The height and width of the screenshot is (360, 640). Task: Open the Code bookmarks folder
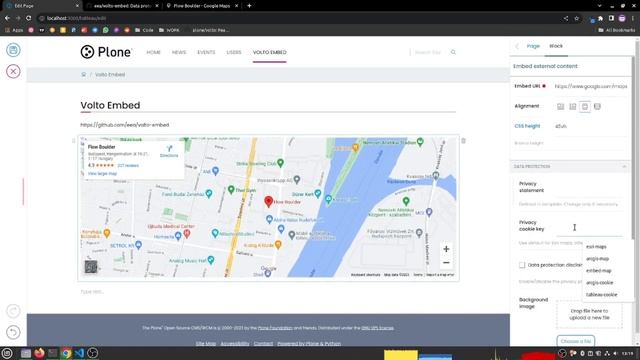point(144,30)
